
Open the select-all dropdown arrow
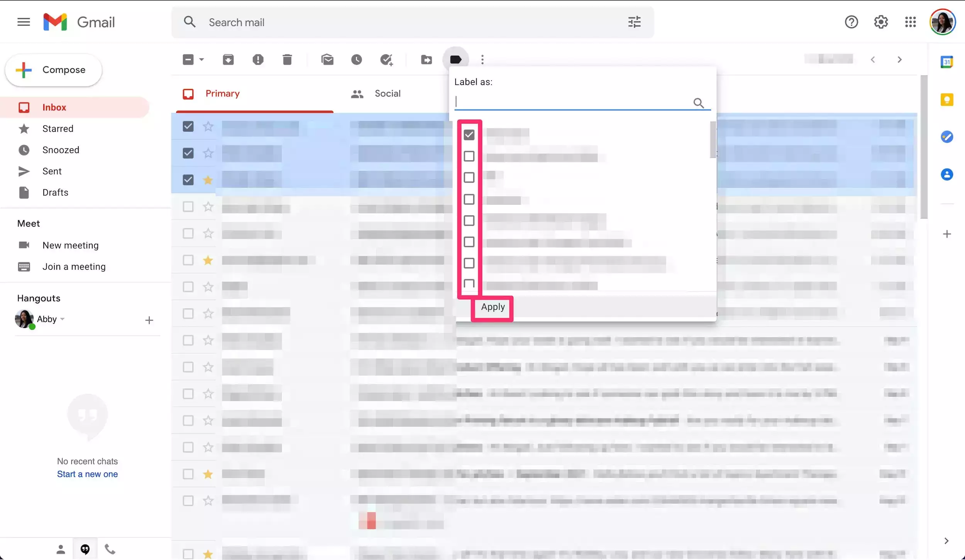(x=201, y=60)
